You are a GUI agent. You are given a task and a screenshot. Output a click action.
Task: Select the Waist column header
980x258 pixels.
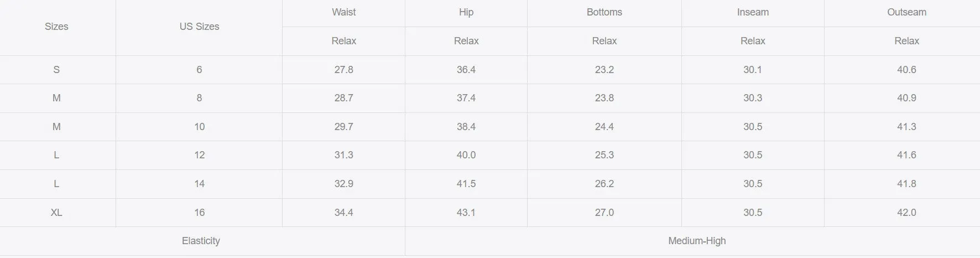[343, 12]
